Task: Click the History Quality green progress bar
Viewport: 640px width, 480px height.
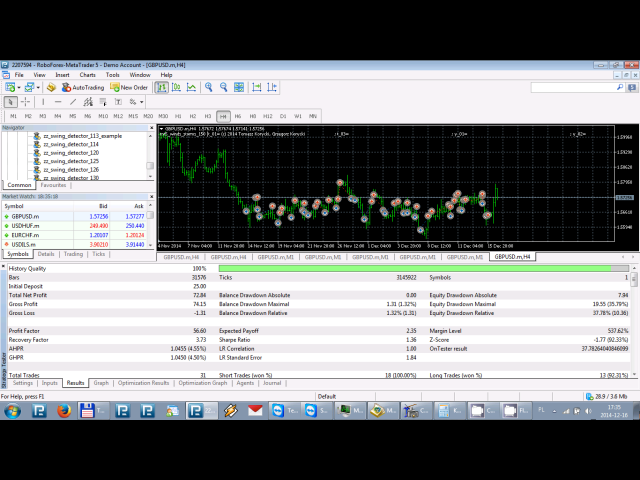Action: [x=424, y=269]
